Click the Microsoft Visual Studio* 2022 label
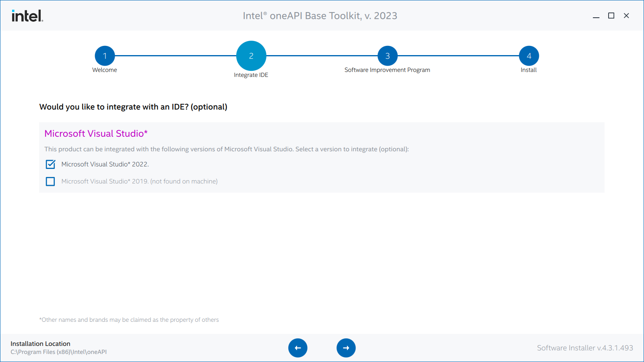 (105, 164)
